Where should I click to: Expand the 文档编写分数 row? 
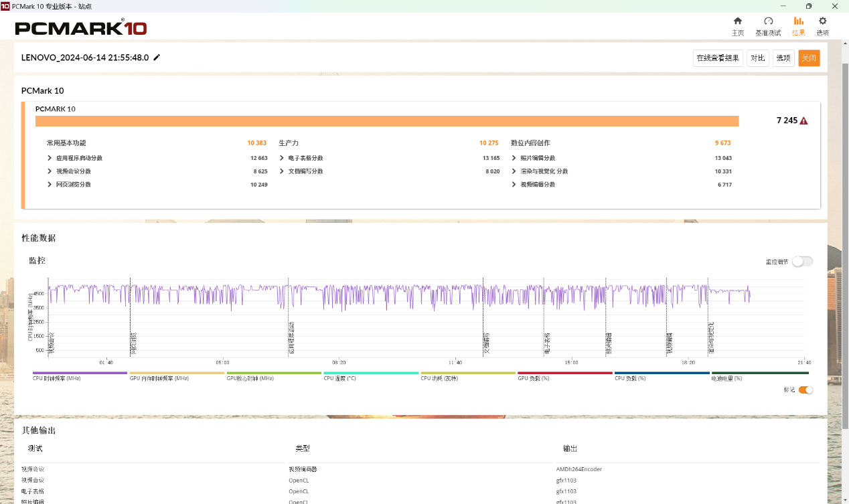tap(282, 171)
